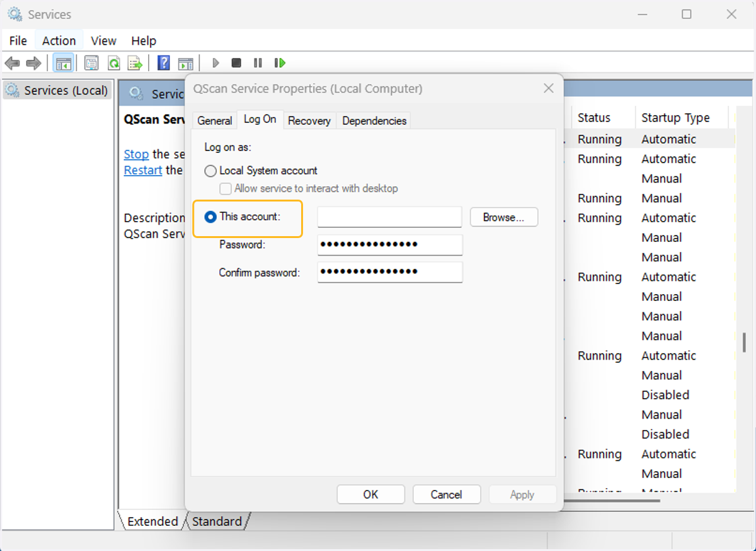Click the This account name field
This screenshot has width=756, height=551.
point(390,217)
